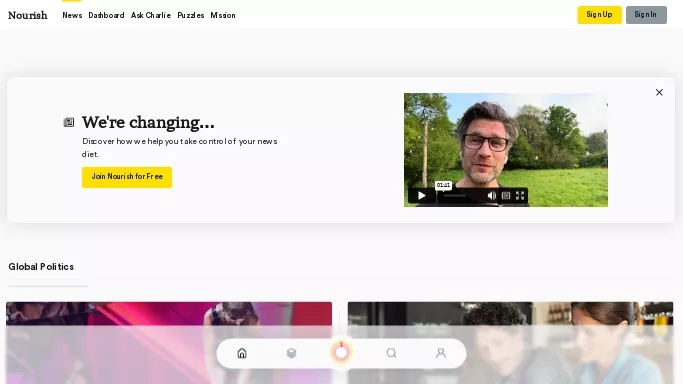This screenshot has width=683, height=384.
Task: Click the gray Sign In button
Action: [646, 15]
